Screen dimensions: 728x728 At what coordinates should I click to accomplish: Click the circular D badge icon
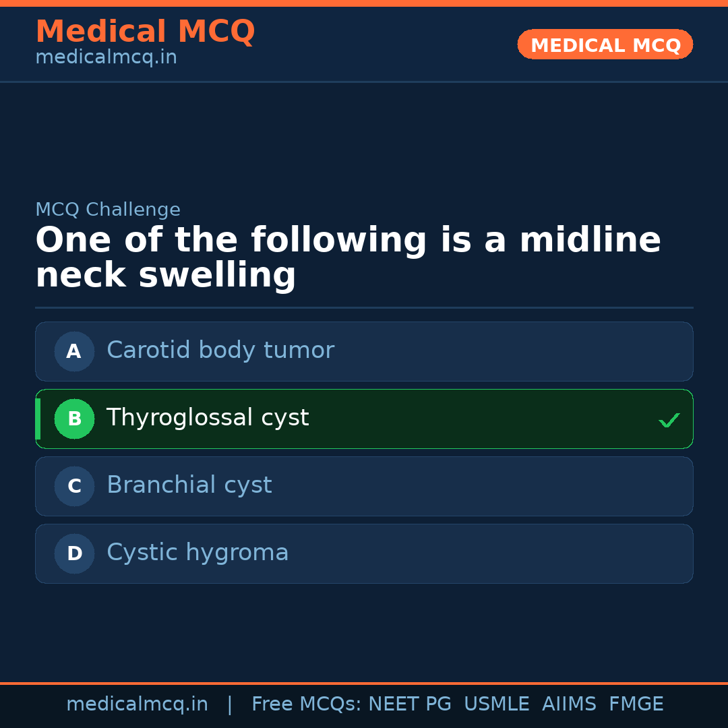74,553
